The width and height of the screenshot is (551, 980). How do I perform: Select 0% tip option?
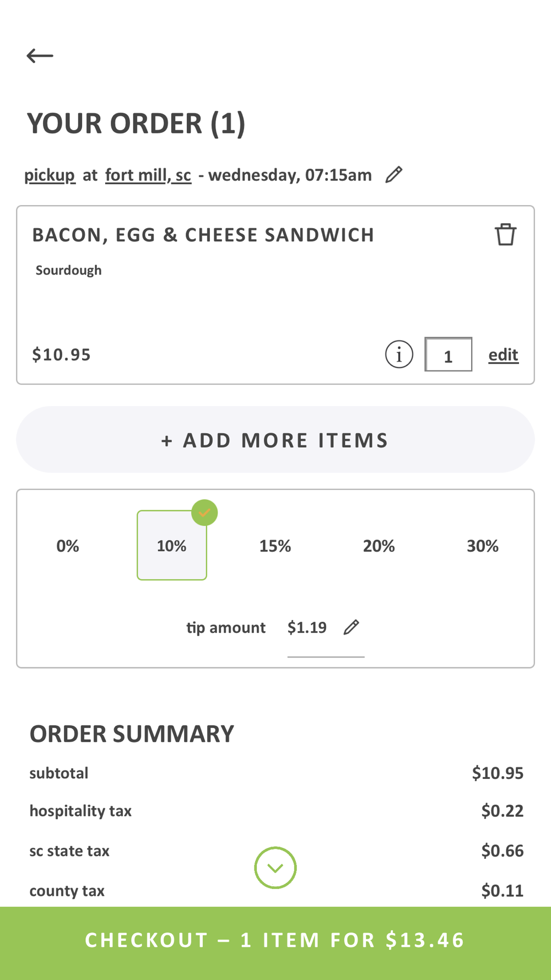click(68, 546)
